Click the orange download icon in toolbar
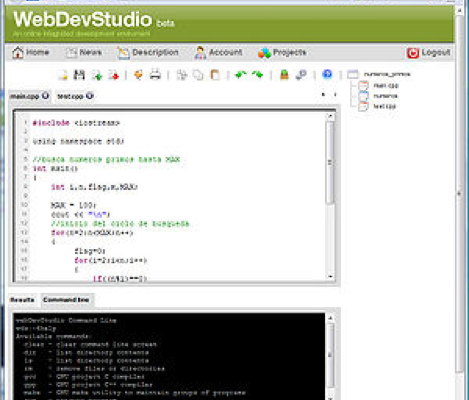 coord(138,75)
